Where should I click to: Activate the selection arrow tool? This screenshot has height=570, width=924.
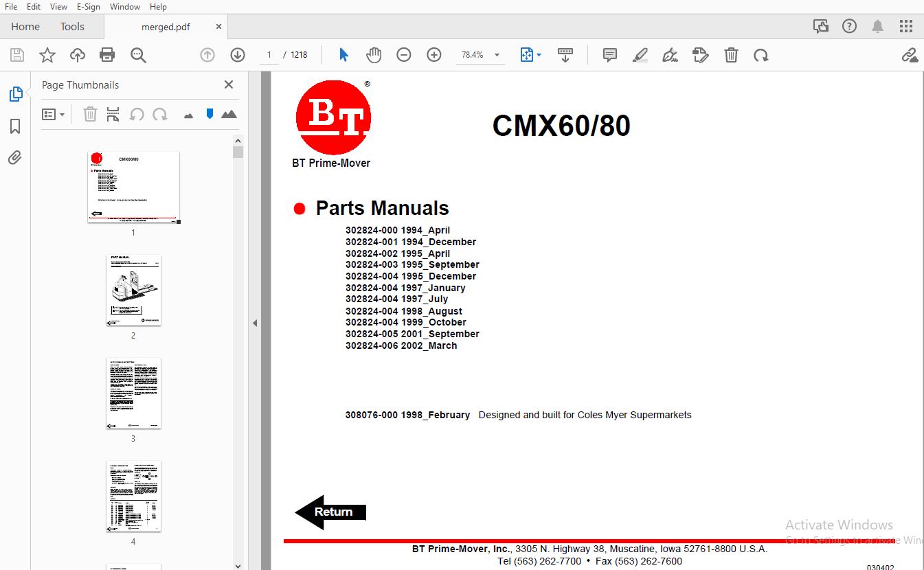click(x=344, y=55)
